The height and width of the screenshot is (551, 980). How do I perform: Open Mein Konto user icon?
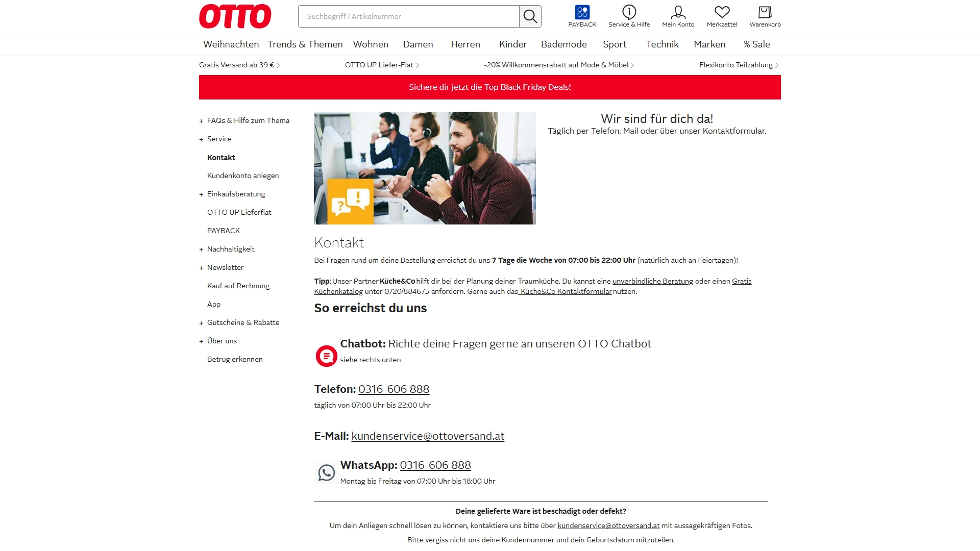(x=678, y=16)
